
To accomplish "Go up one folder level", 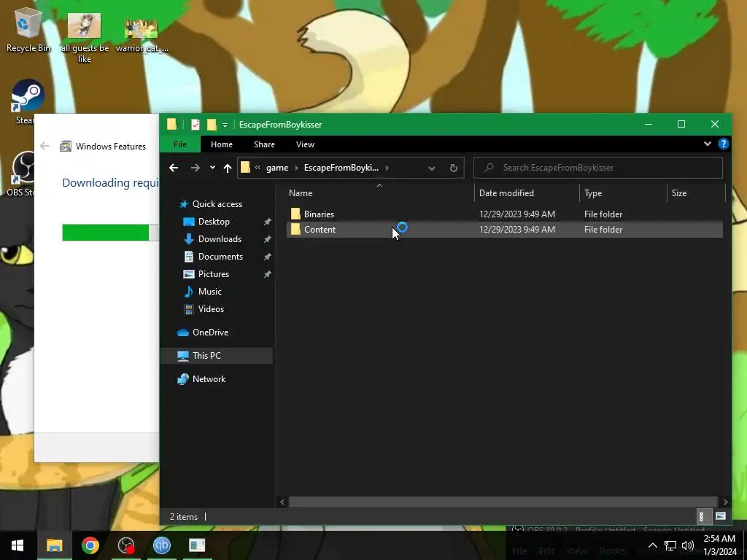I will click(x=228, y=168).
